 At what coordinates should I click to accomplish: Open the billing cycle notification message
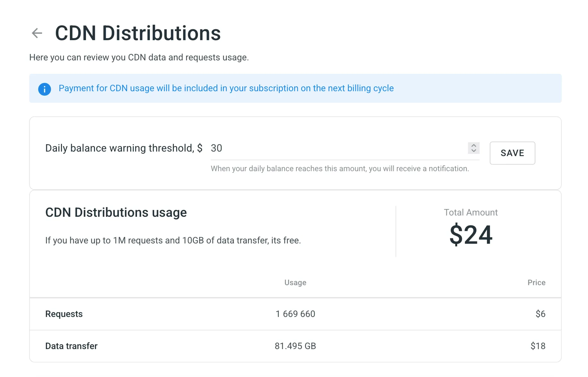pos(226,88)
